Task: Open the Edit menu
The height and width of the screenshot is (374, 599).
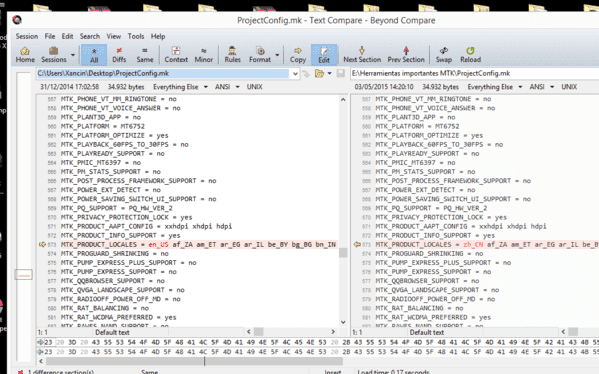Action: 67,36
